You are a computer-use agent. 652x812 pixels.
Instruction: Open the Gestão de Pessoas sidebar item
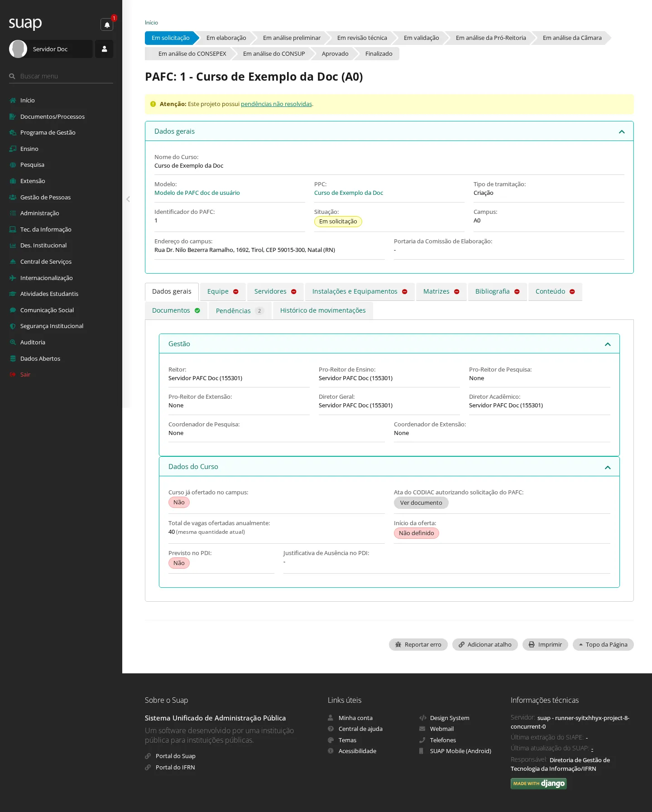(45, 197)
